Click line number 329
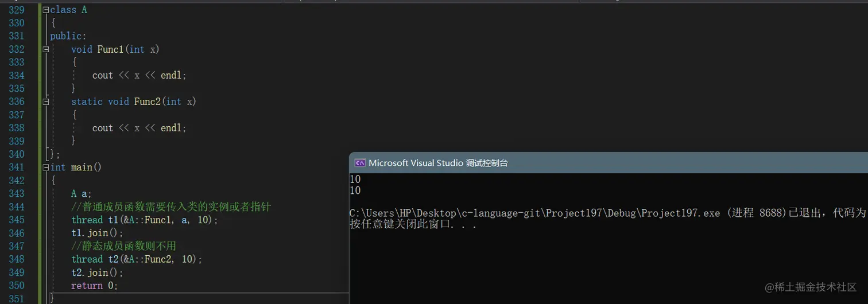 (x=17, y=10)
